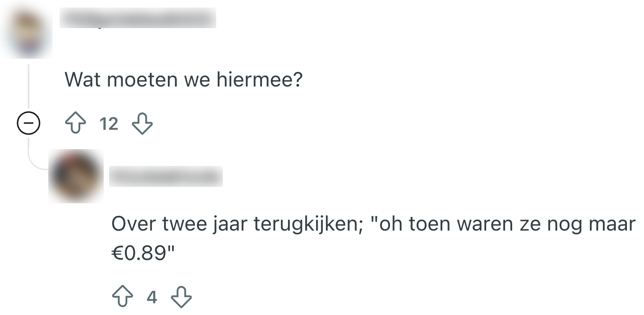The height and width of the screenshot is (315, 644).
Task: Click the word "hiermee?" in the top comment
Action: [259, 80]
